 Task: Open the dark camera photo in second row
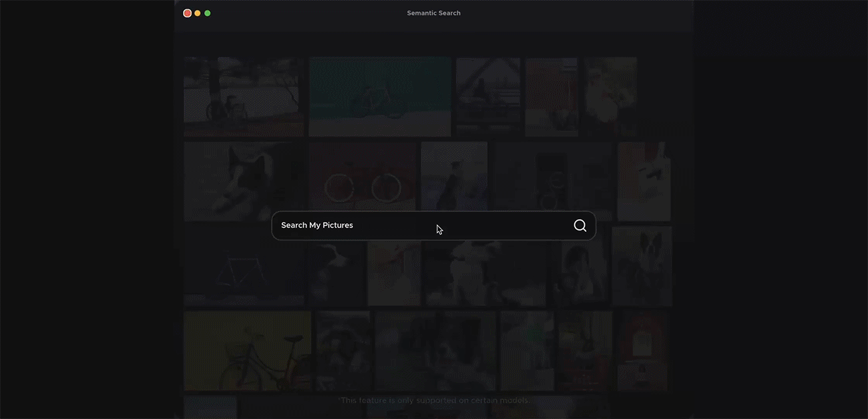[554, 177]
